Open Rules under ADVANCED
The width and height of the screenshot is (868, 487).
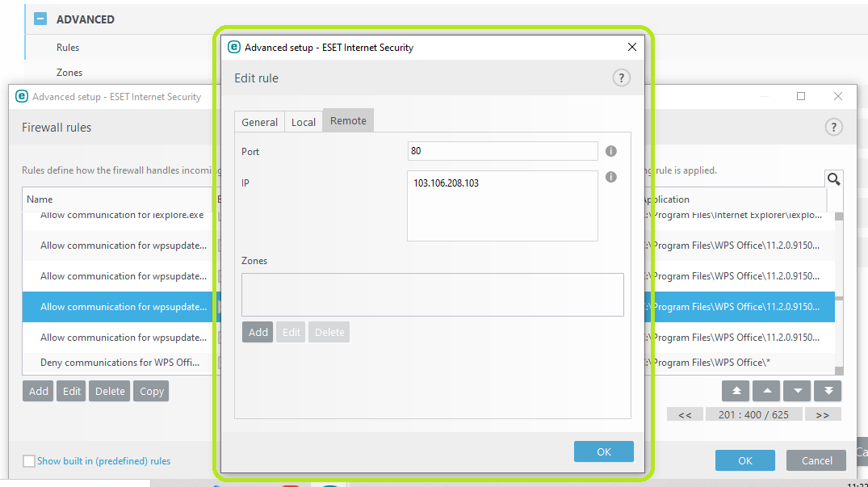tap(68, 48)
